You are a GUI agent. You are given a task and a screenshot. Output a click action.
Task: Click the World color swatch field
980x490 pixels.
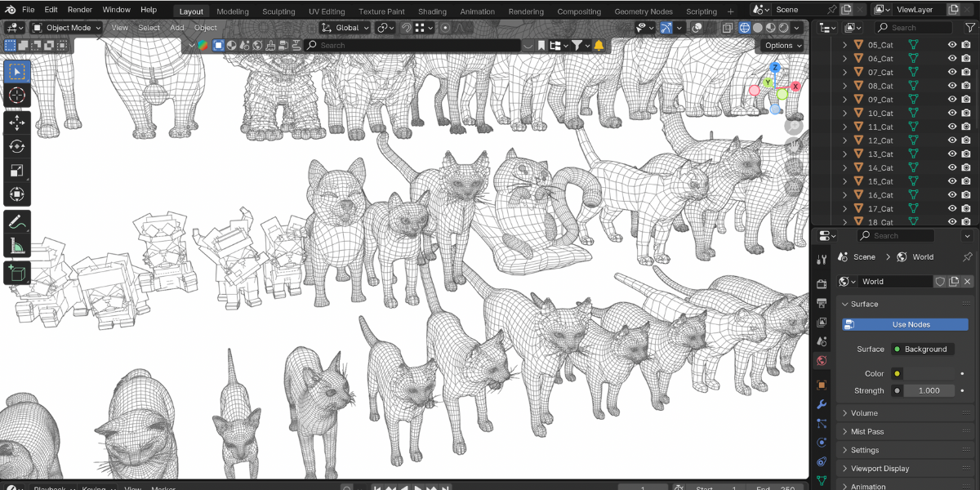(929, 373)
